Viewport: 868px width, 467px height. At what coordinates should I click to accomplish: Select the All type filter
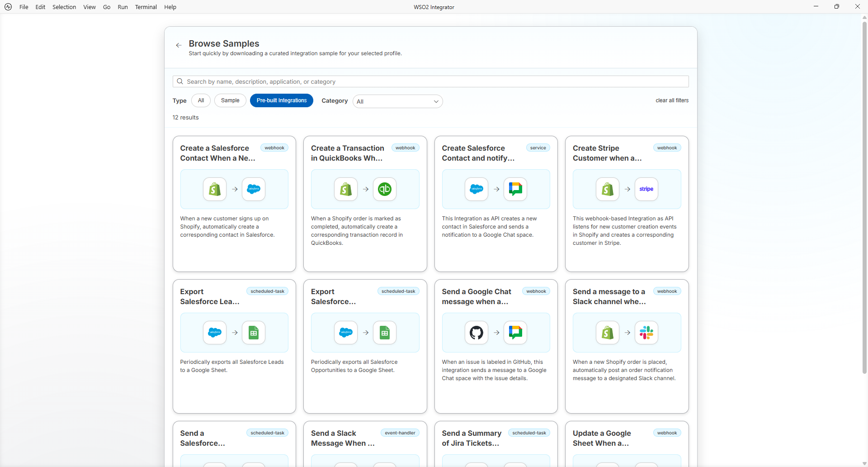[201, 100]
